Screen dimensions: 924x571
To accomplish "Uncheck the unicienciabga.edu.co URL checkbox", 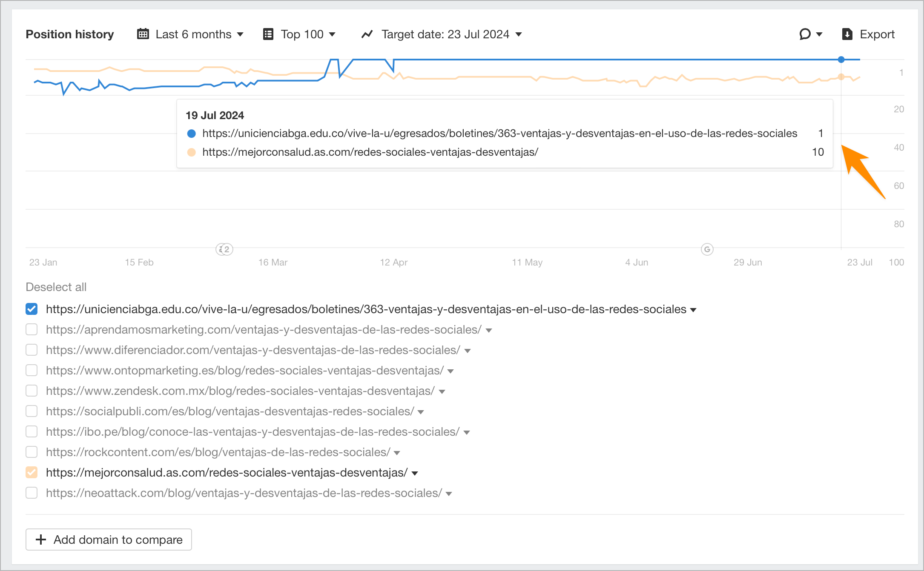I will coord(32,309).
